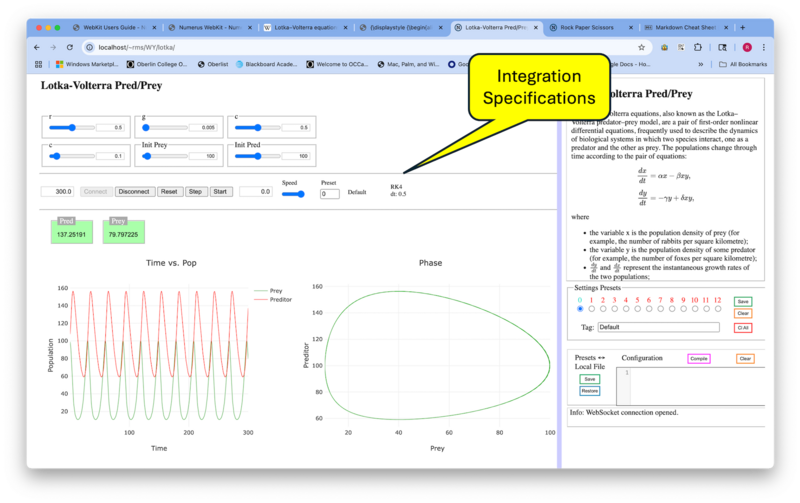Click the blue Restore button
800x503 pixels.
coord(590,391)
